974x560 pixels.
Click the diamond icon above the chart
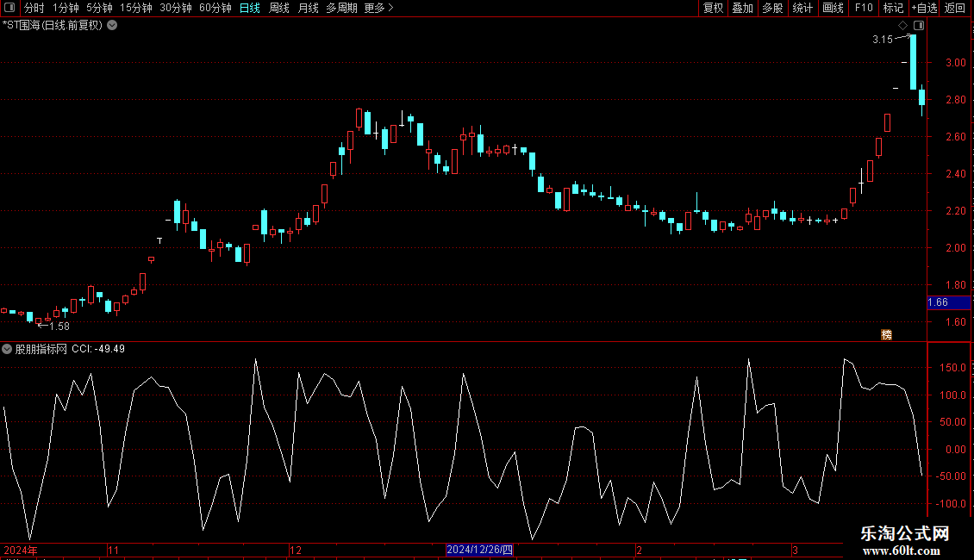[903, 26]
